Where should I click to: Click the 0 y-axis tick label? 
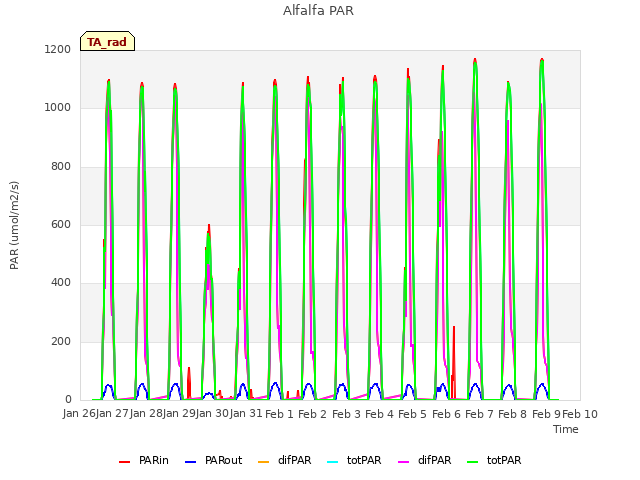68,400
